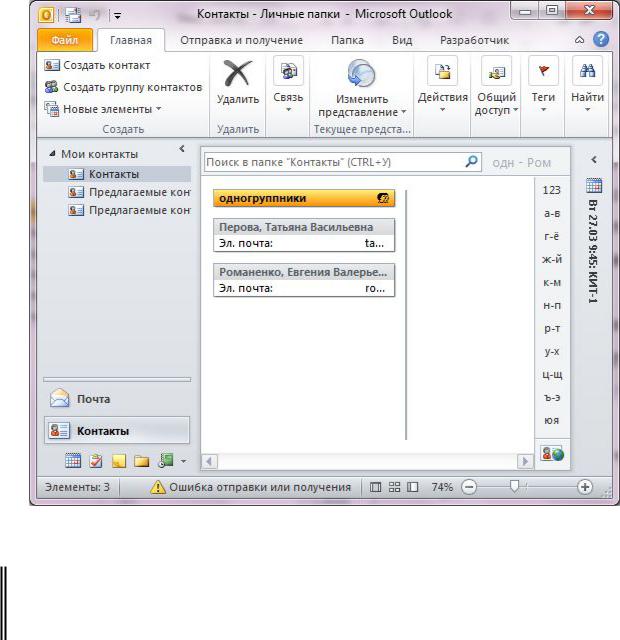Click the zoom out minus button
This screenshot has height=640, width=620.
click(x=469, y=487)
